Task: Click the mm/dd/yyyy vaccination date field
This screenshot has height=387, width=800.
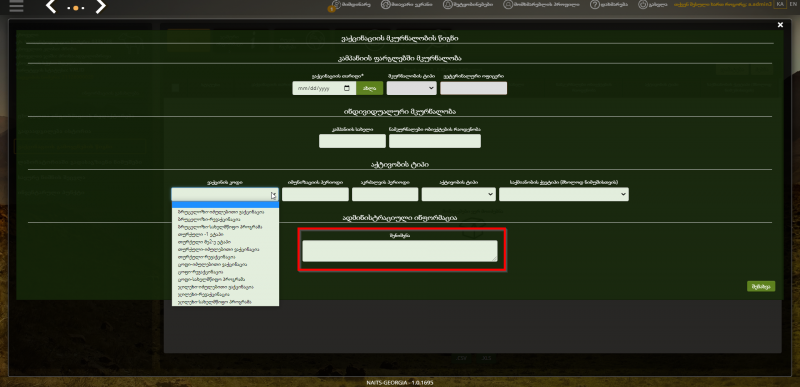Action: click(x=324, y=88)
